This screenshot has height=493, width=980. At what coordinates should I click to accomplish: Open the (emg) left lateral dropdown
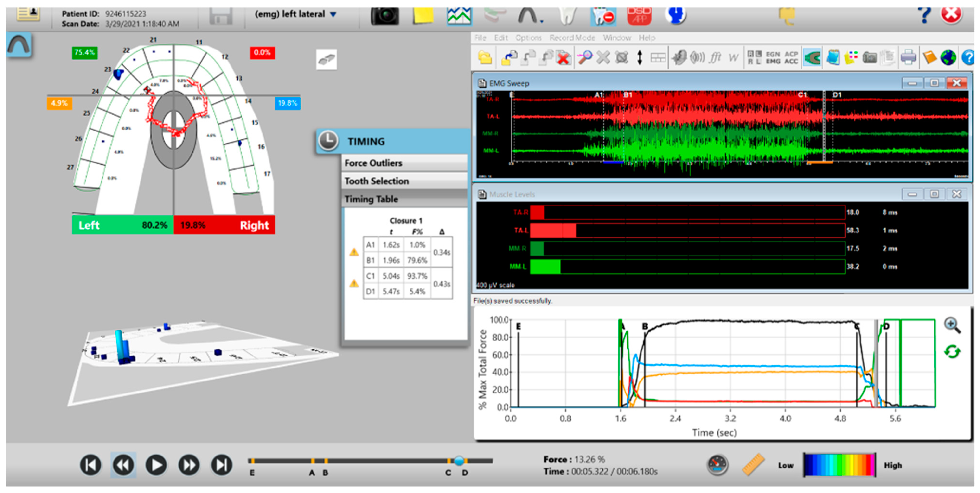click(x=333, y=14)
